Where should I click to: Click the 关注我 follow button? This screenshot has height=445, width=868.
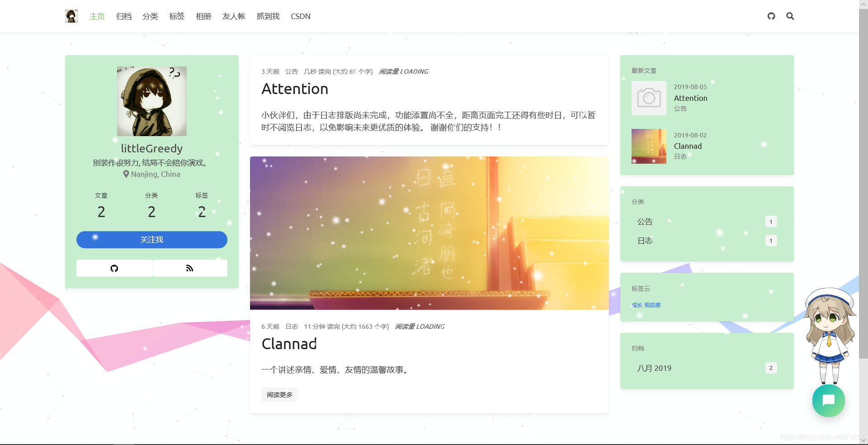coord(152,240)
